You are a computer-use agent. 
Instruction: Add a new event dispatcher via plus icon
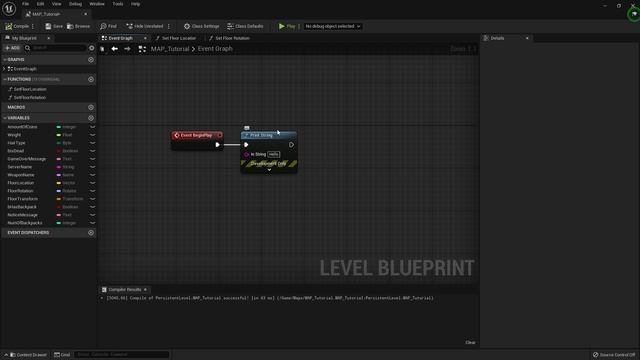(91, 233)
